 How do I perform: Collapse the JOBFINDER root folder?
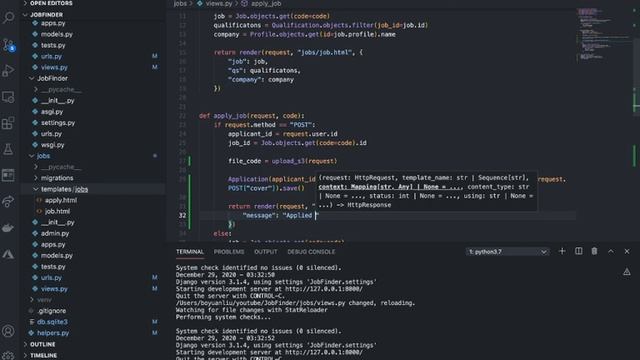coord(46,15)
